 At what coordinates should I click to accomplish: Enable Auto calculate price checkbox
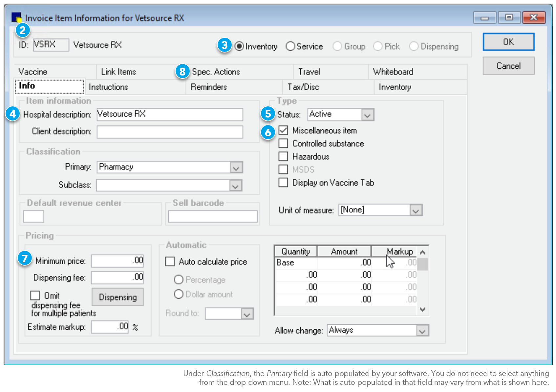[x=170, y=262]
